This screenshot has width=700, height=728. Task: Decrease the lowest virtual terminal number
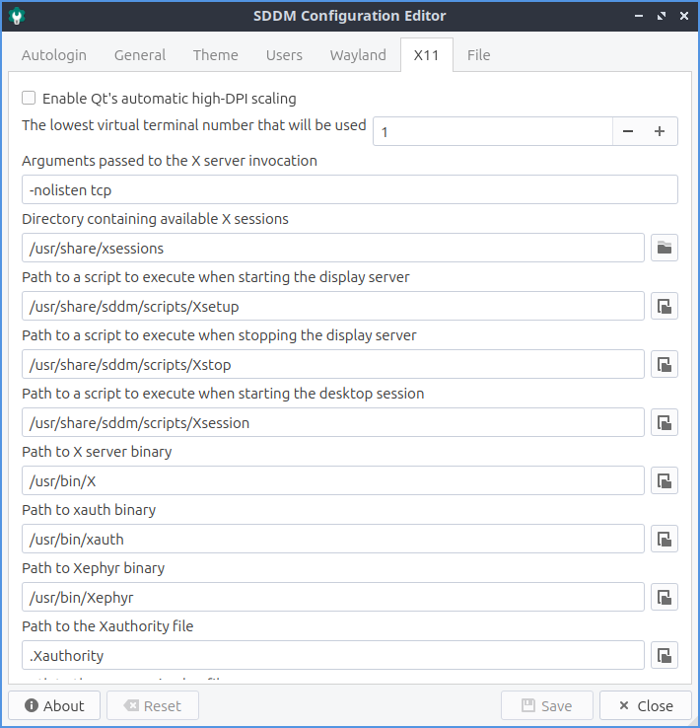coord(628,131)
